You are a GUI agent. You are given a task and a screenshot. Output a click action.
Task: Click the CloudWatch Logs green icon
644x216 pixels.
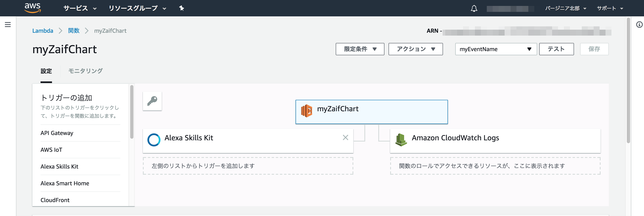401,140
